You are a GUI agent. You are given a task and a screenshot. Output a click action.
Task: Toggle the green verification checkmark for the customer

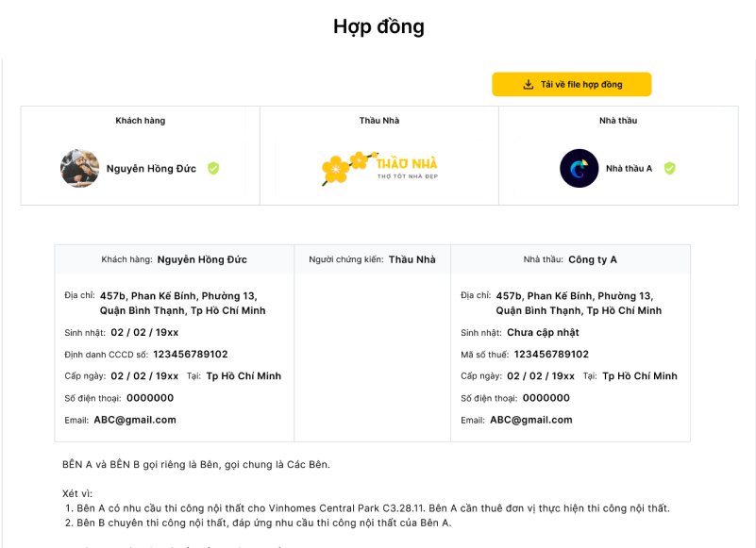click(x=212, y=169)
